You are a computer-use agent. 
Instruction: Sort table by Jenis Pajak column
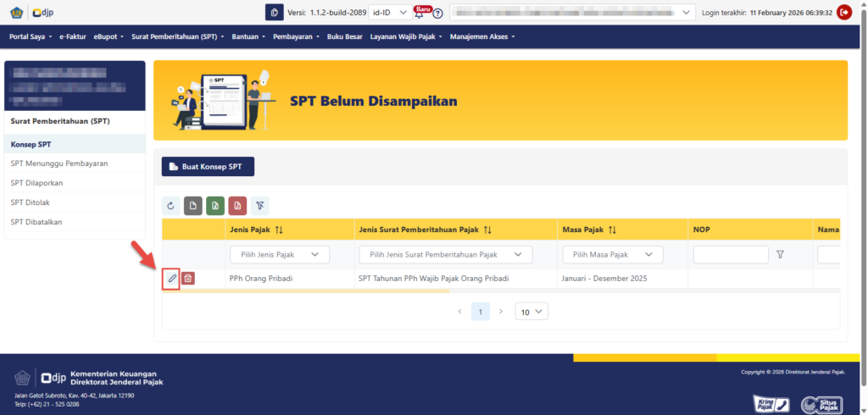pyautogui.click(x=279, y=230)
